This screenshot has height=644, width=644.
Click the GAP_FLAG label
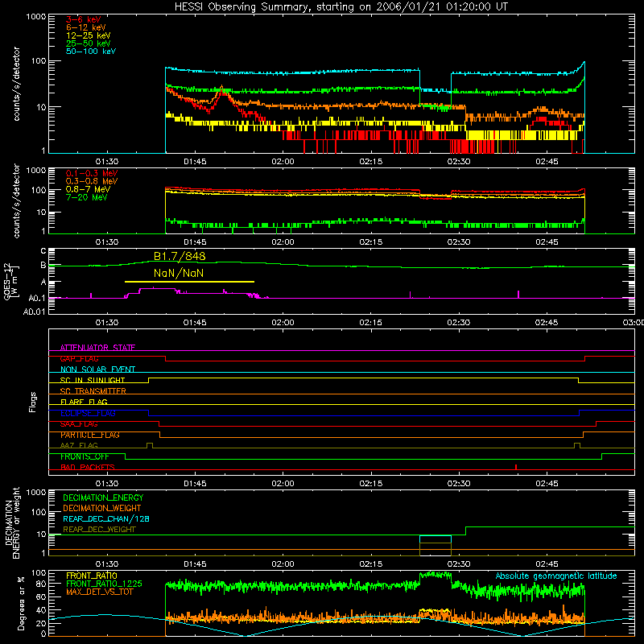click(x=79, y=358)
